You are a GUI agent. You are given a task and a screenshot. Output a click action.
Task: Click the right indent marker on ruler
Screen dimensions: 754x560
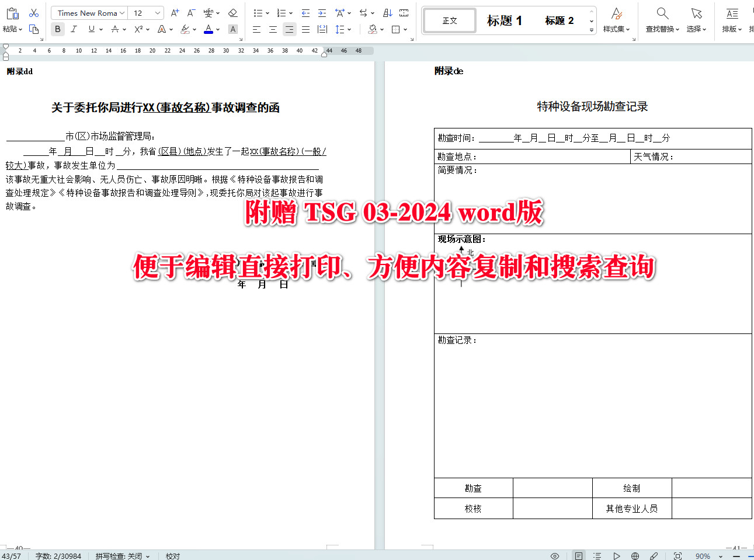coord(324,54)
